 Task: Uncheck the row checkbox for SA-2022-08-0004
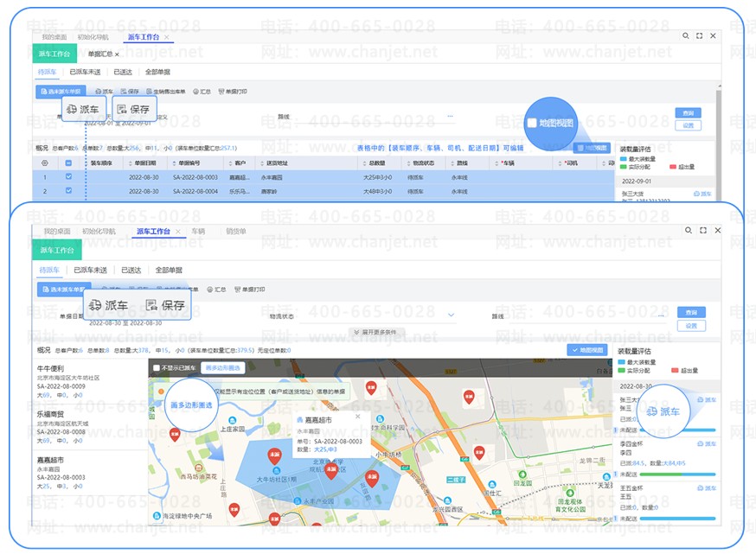point(68,191)
